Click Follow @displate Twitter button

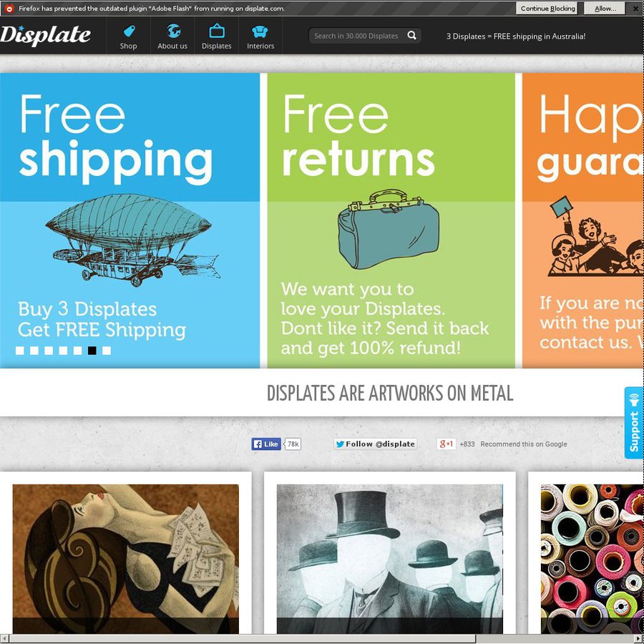pyautogui.click(x=376, y=444)
